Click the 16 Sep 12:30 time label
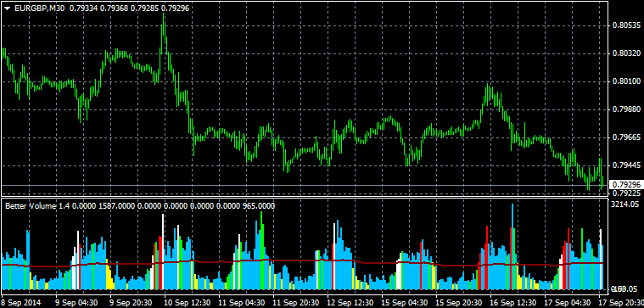The width and height of the screenshot is (644, 308). point(512,302)
